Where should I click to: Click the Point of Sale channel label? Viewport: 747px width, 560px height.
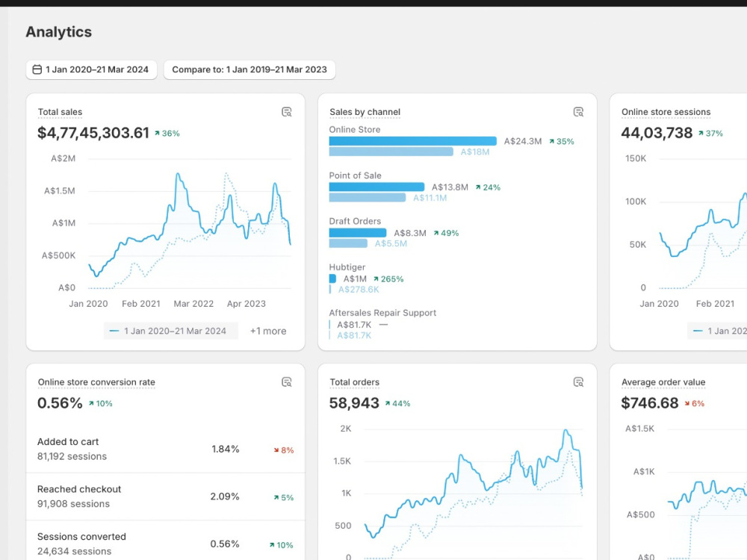pos(355,175)
